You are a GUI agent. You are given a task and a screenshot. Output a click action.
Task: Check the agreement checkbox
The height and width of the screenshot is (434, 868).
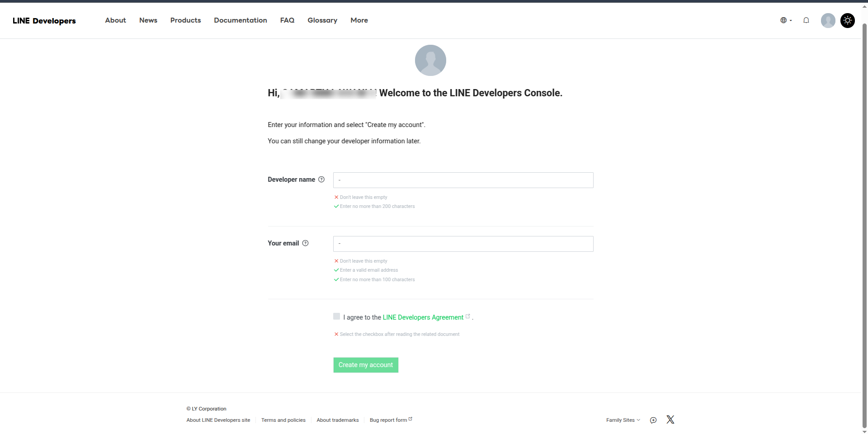(x=336, y=316)
